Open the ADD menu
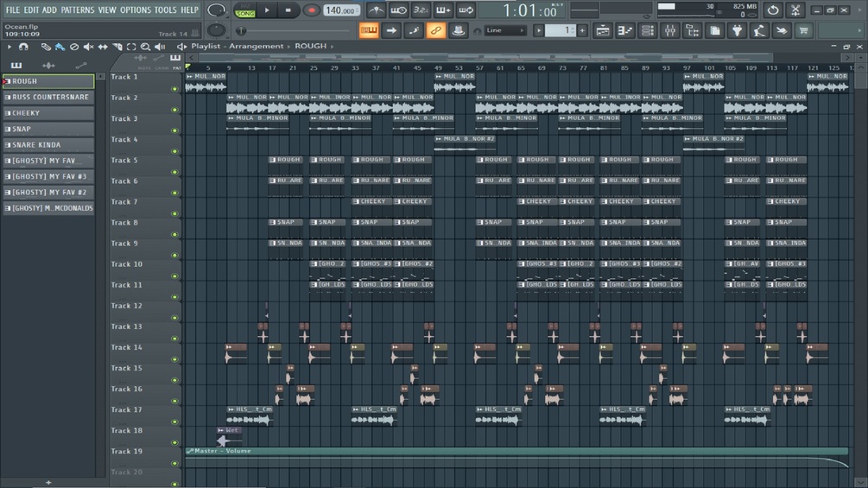 (49, 10)
